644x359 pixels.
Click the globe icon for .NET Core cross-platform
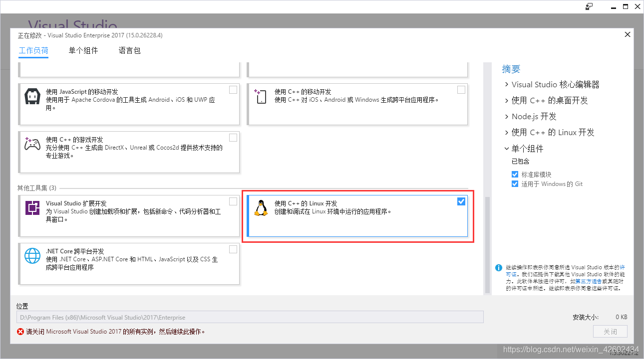pyautogui.click(x=32, y=255)
